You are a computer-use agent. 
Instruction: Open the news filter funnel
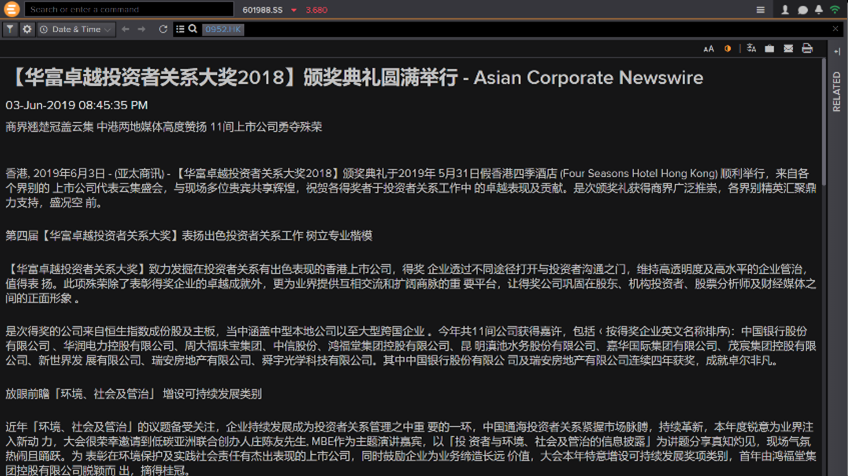10,29
